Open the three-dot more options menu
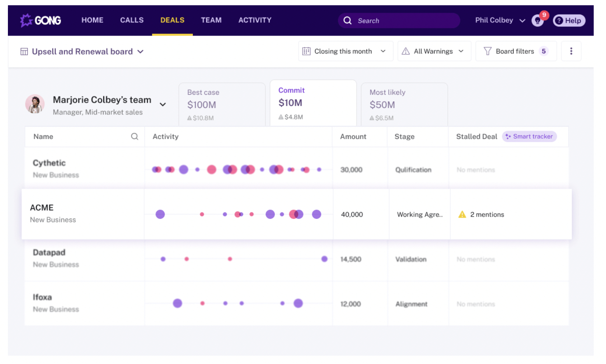Viewport: 606px width, 364px height. click(x=571, y=51)
